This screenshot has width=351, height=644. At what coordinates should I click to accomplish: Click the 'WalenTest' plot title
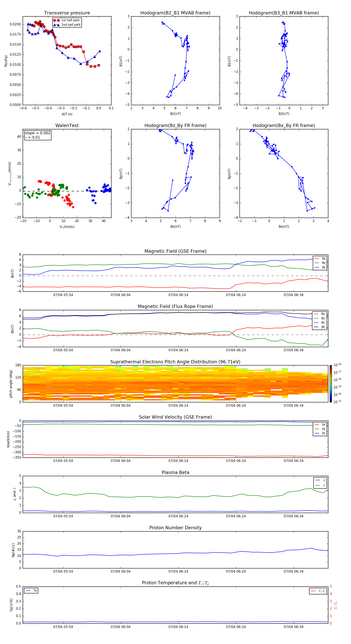click(x=67, y=125)
